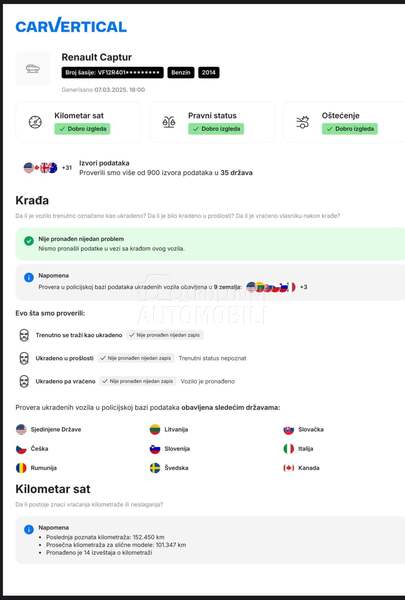Click the car placeholder thumbnail
405x600 pixels.
tap(33, 68)
